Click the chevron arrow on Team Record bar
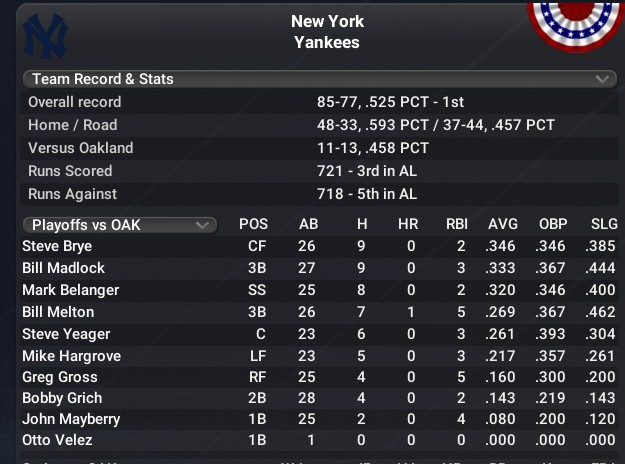The width and height of the screenshot is (625, 464). (x=602, y=78)
